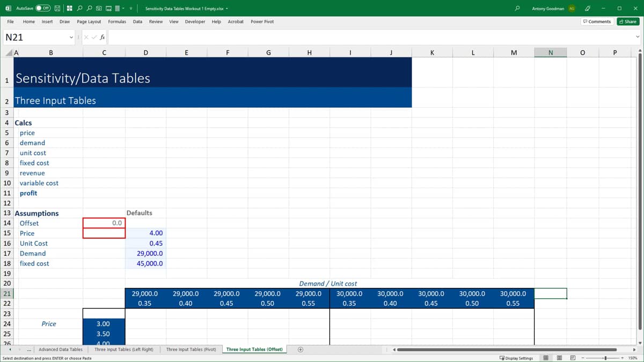This screenshot has height=362, width=644.
Task: Click the Search magnifier in the title bar
Action: [517, 8]
